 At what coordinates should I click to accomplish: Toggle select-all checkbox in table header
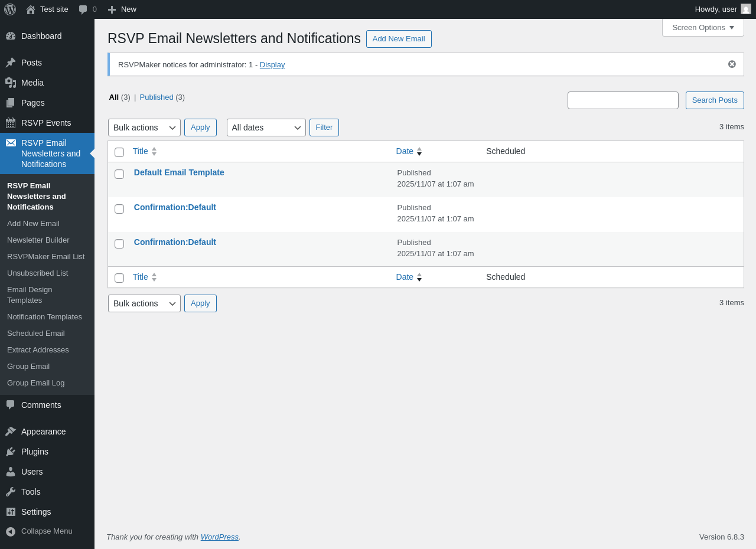[119, 152]
